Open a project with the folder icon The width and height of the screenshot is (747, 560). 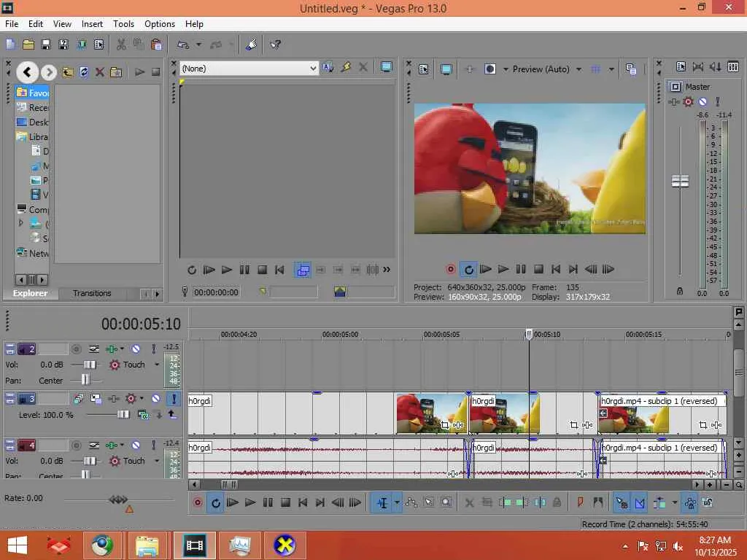click(28, 44)
